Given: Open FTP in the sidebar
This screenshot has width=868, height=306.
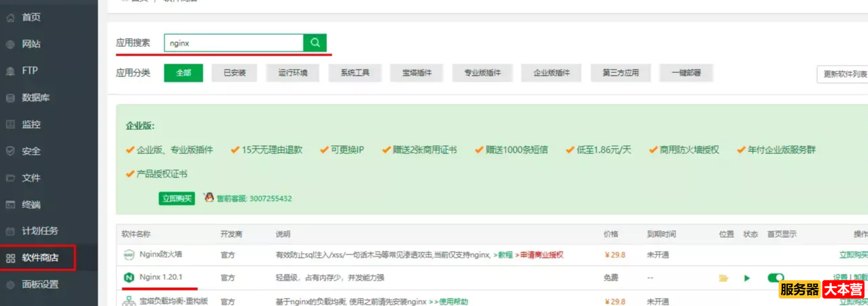Looking at the screenshot, I should tap(29, 71).
